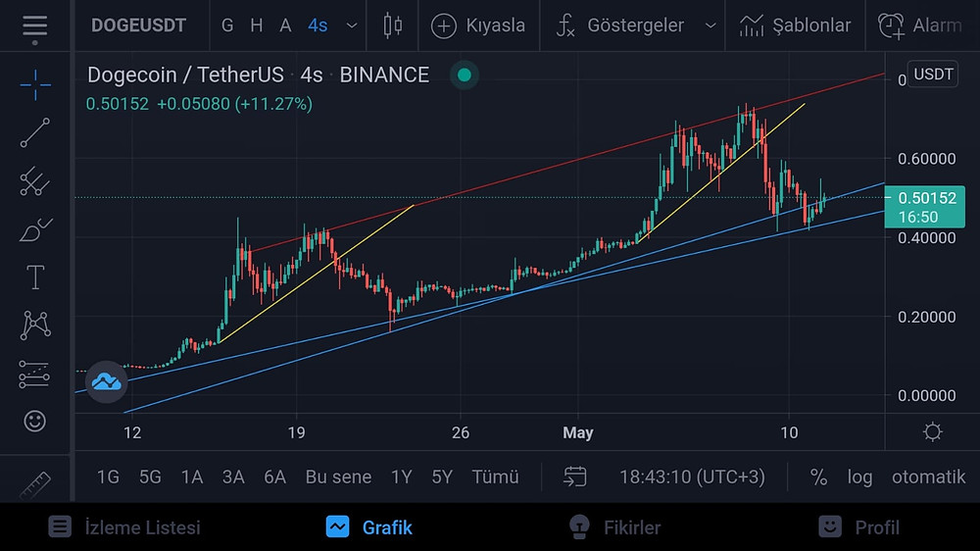Select the Text annotation tool
Viewport: 980px width, 551px height.
35,277
